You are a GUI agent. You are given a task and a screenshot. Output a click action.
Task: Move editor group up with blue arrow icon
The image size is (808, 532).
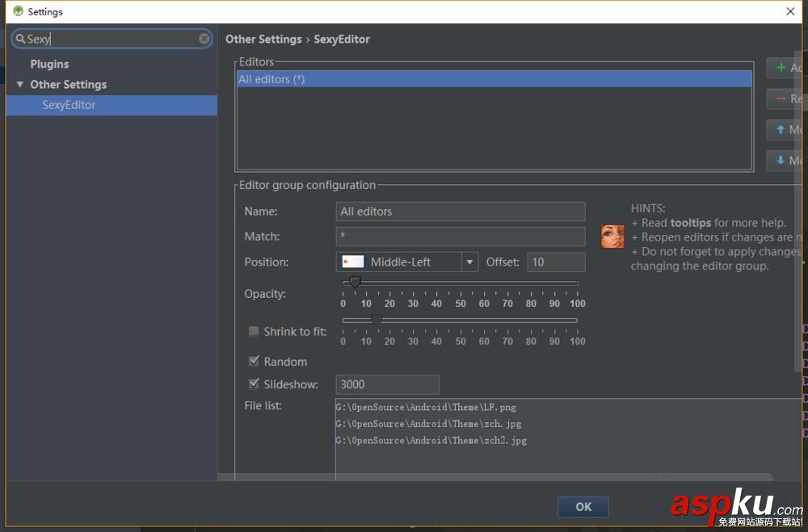[x=781, y=129]
